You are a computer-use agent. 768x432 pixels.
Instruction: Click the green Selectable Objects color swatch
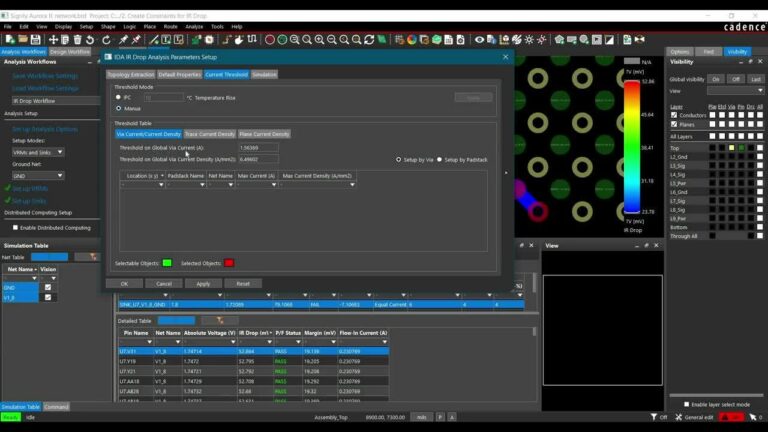[x=167, y=263]
